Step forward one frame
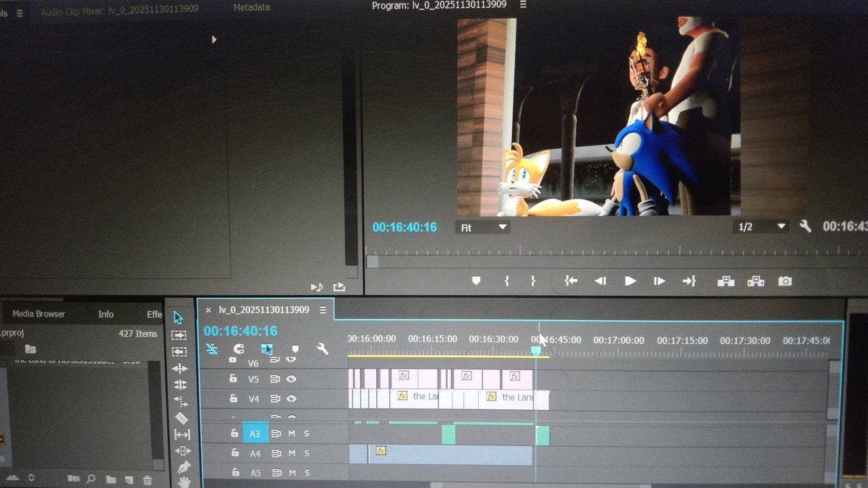The width and height of the screenshot is (868, 488). pos(659,281)
